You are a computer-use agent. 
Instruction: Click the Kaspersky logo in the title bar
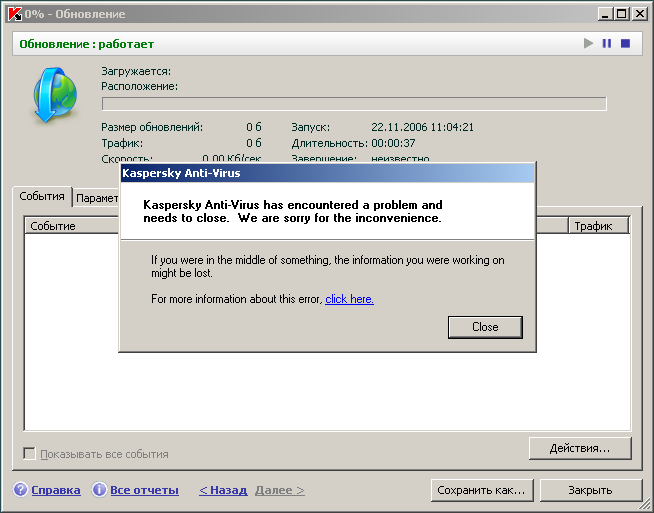pos(15,14)
